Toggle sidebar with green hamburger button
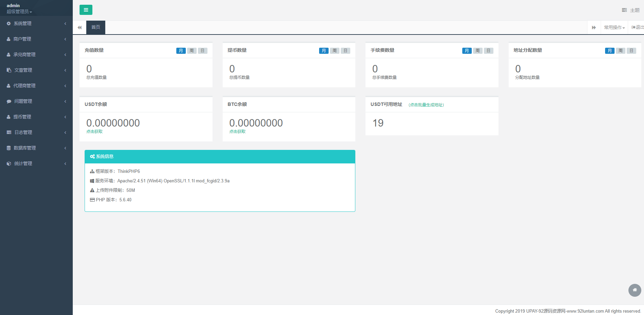 (86, 10)
